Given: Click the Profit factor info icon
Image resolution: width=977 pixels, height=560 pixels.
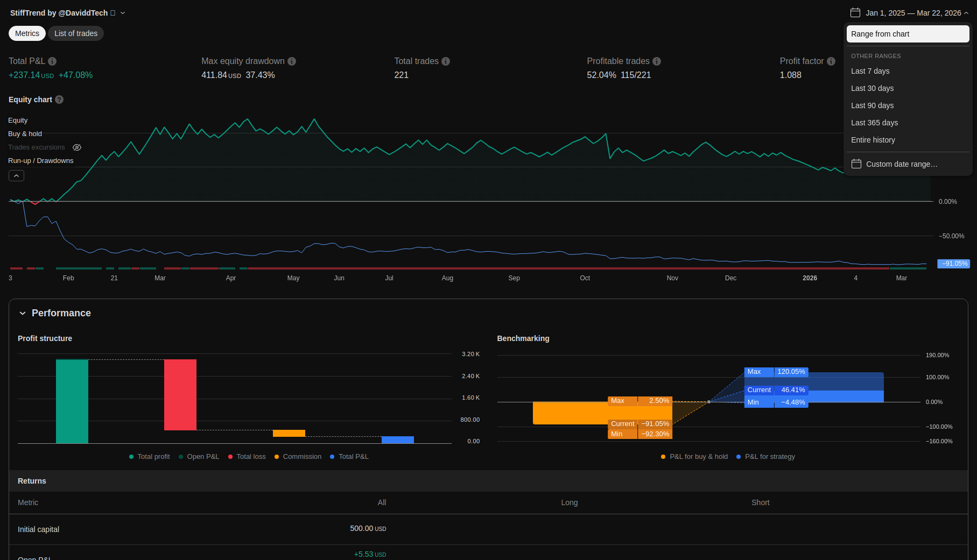Looking at the screenshot, I should 831,61.
